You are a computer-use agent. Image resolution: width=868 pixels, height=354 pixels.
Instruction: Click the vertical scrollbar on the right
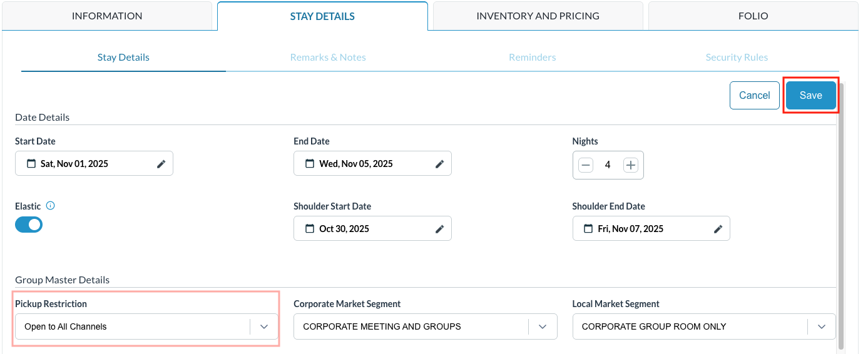(x=840, y=213)
